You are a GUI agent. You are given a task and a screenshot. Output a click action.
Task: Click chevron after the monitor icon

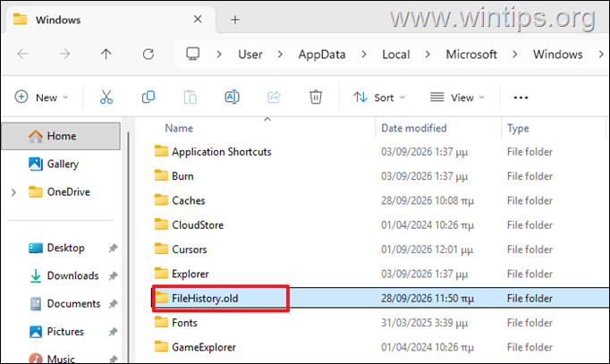pos(219,54)
